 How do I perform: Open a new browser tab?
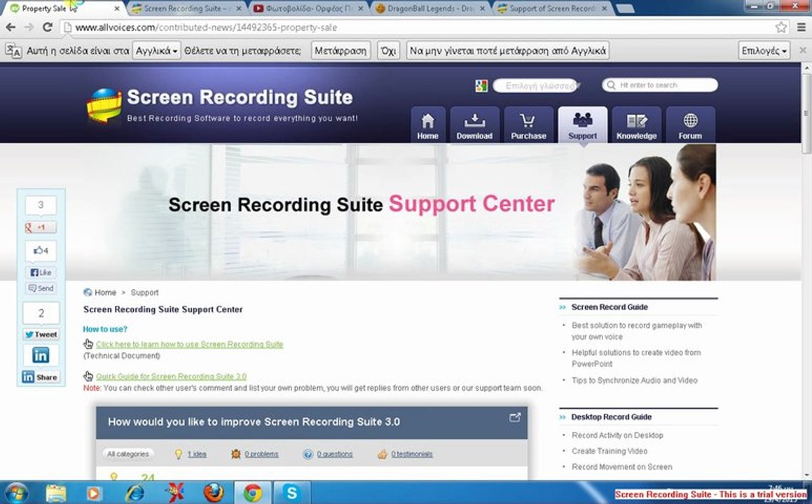pos(626,8)
